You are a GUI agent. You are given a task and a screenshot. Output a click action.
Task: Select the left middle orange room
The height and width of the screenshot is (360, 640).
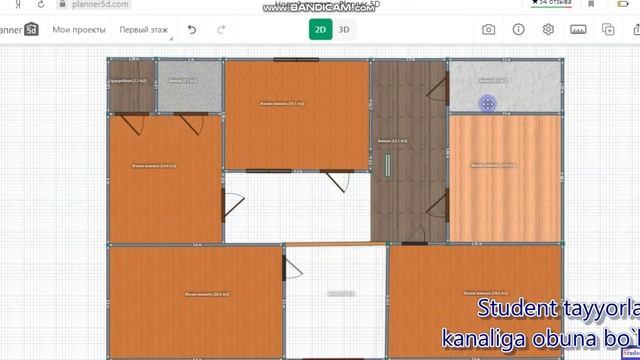(x=165, y=180)
